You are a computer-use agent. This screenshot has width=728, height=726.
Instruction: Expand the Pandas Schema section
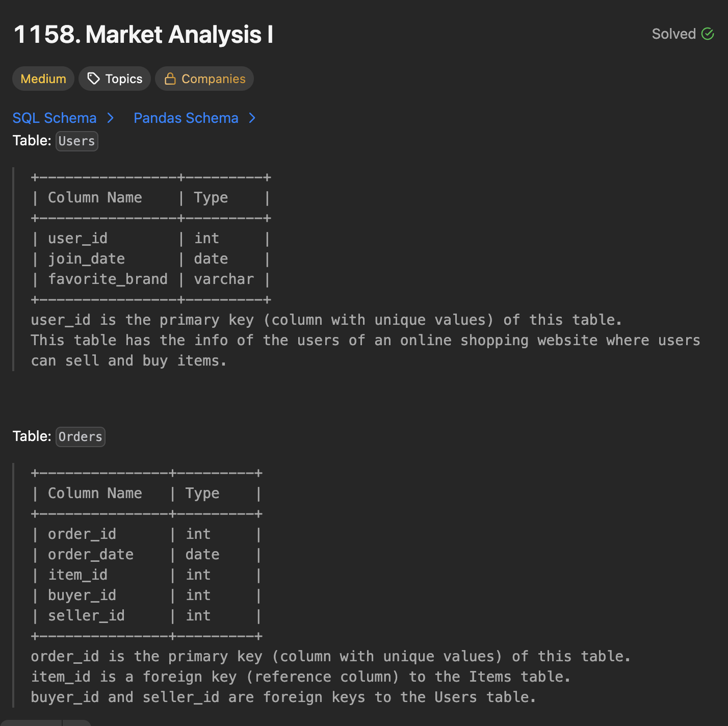[x=186, y=118]
